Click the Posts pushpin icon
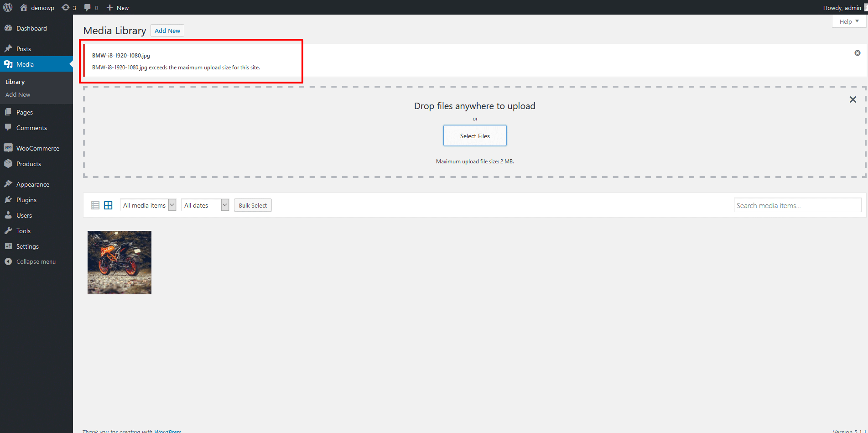 (8, 48)
